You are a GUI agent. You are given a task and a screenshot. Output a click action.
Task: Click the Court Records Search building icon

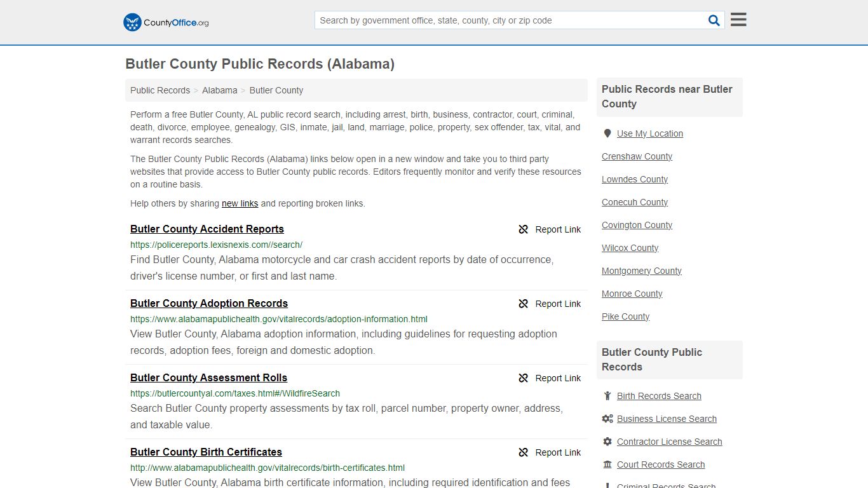pyautogui.click(x=607, y=464)
